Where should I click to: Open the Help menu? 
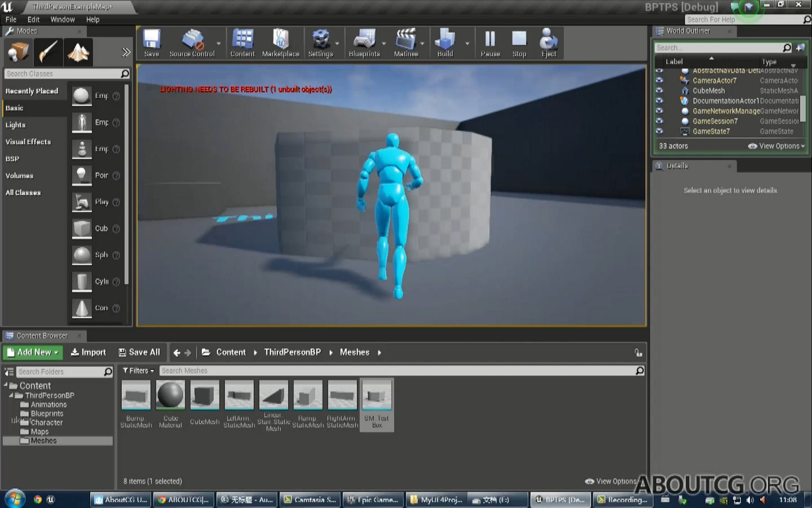pos(92,19)
